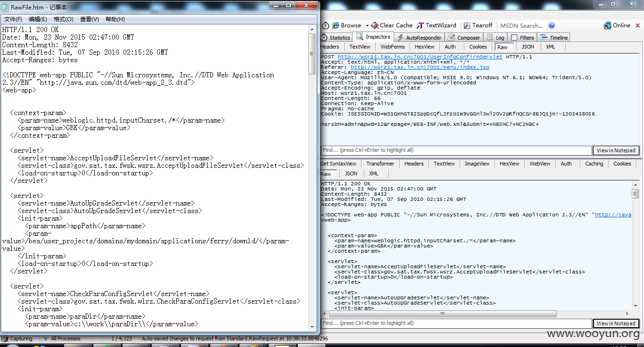Click the response pane horizontal scrollbar thumb
644x347 pixels.
click(x=442, y=314)
